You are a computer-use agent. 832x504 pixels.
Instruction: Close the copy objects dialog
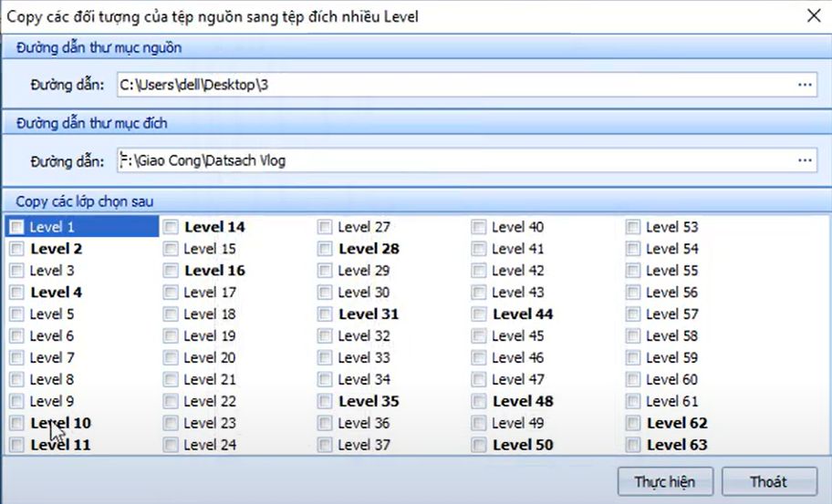(814, 15)
